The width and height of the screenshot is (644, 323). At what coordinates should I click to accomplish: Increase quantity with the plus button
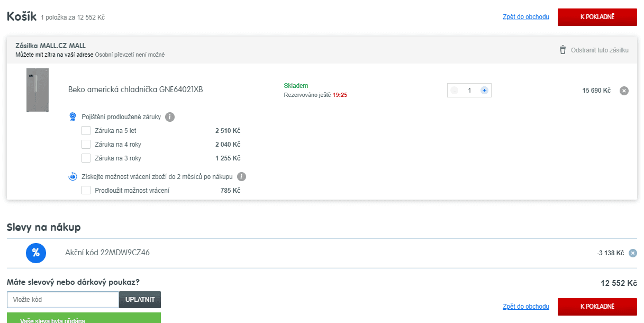pyautogui.click(x=484, y=91)
